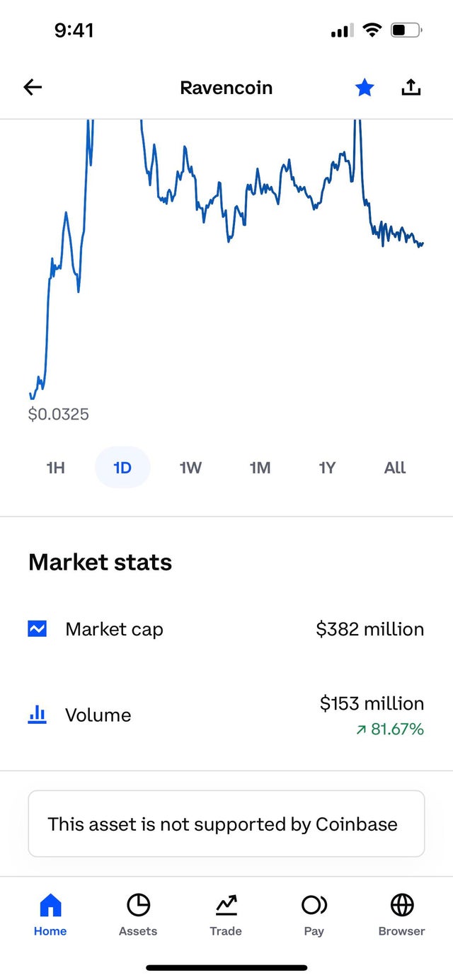The width and height of the screenshot is (453, 980).
Task: Tap the back arrow icon
Action: coord(33,88)
